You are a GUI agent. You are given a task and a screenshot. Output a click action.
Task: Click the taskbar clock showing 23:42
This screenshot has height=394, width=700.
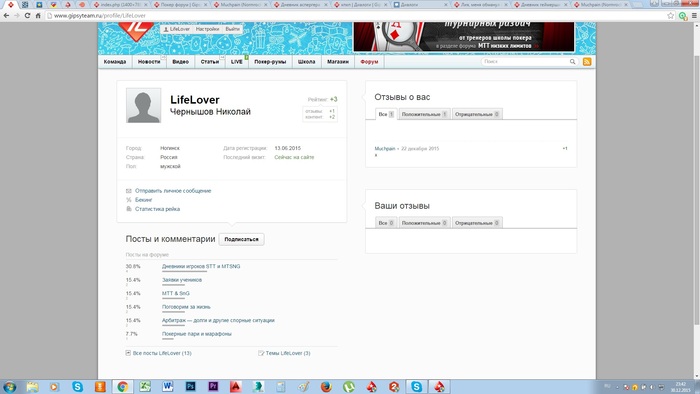[x=681, y=386]
